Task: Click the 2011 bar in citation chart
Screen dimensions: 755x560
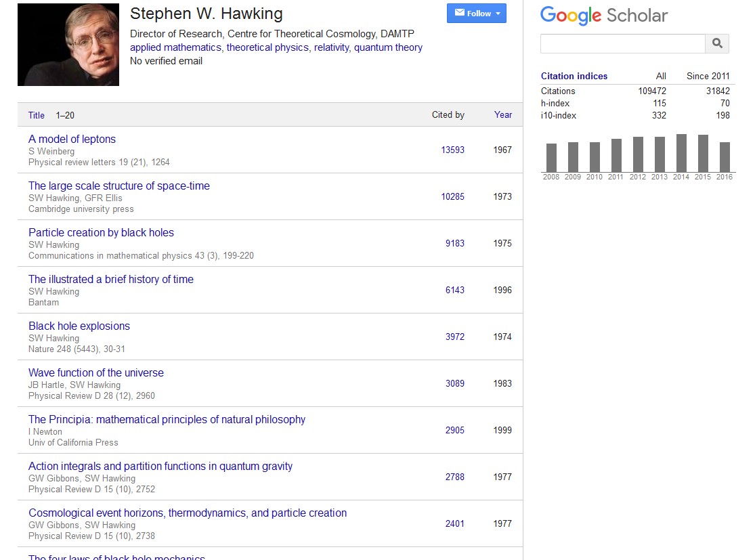Action: click(616, 155)
